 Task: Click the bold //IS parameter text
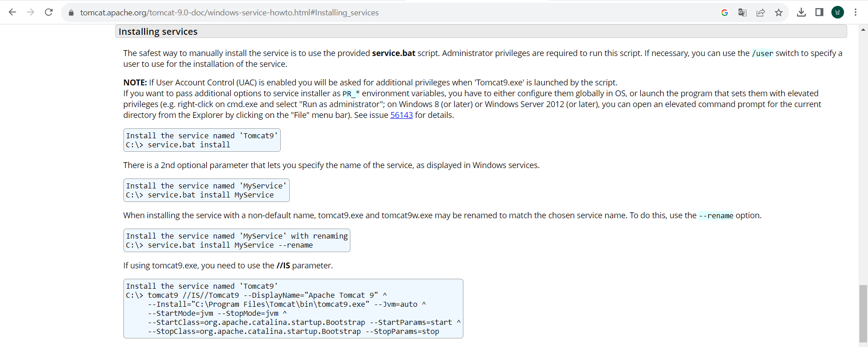pos(283,266)
